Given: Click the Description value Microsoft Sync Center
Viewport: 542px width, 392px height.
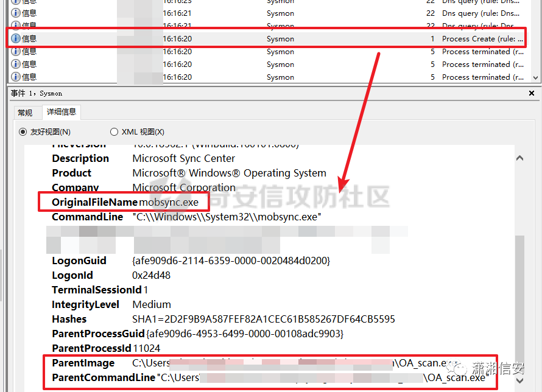Looking at the screenshot, I should click(183, 158).
